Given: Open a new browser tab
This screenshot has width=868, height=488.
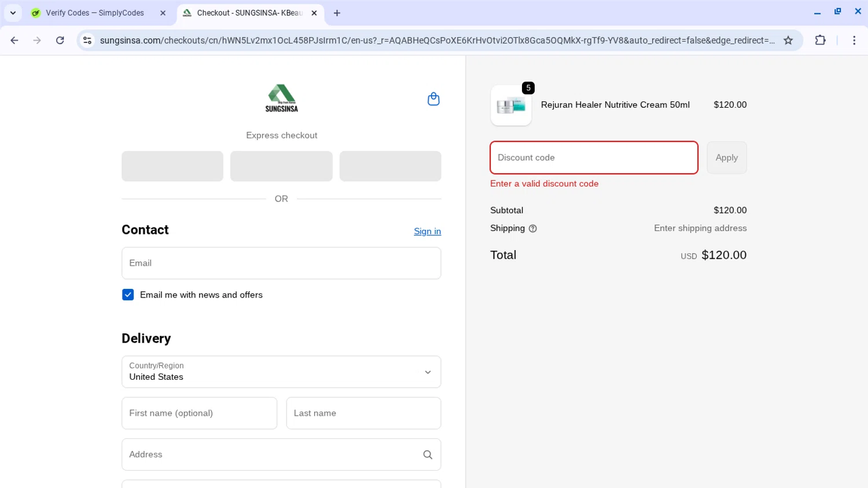Looking at the screenshot, I should pyautogui.click(x=337, y=13).
